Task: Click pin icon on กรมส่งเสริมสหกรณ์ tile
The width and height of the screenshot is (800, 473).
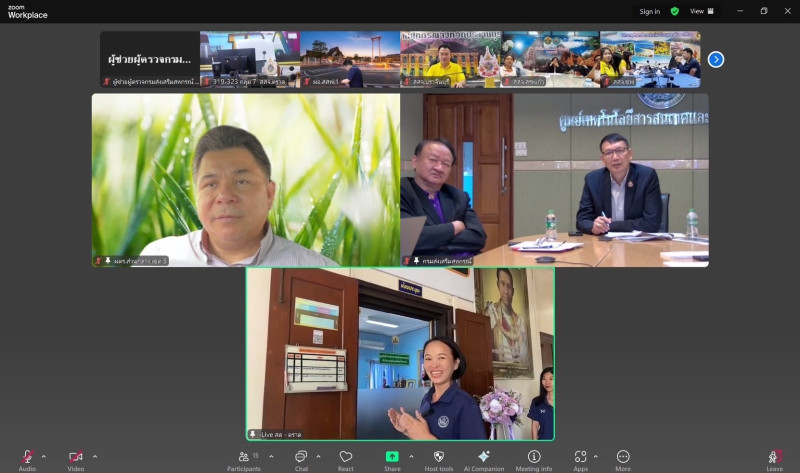Action: (x=416, y=261)
